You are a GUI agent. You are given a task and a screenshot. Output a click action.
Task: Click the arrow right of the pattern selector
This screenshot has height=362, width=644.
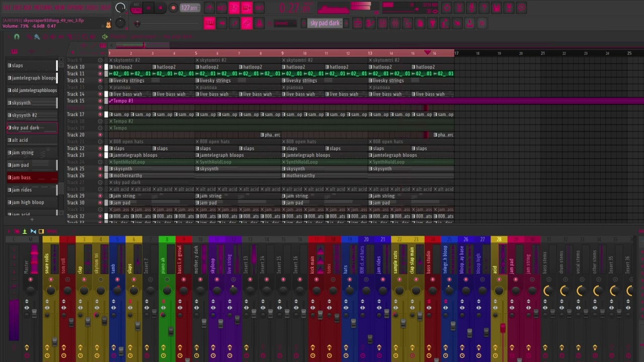pyautogui.click(x=346, y=23)
